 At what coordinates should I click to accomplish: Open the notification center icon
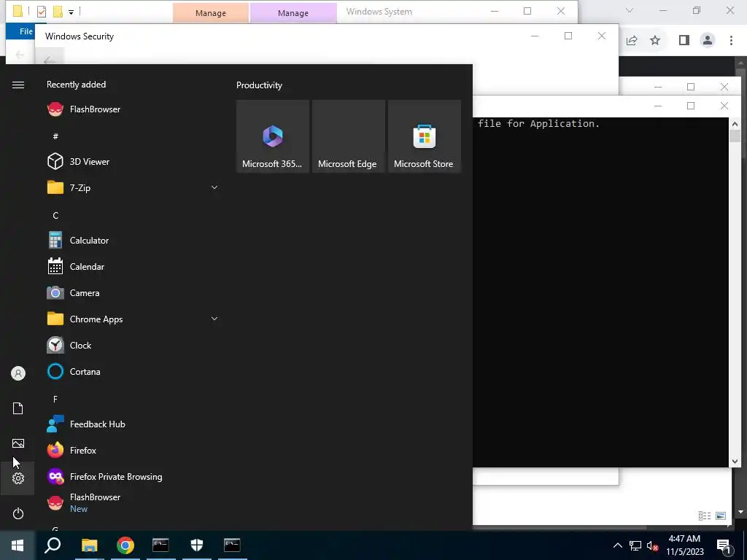point(724,545)
